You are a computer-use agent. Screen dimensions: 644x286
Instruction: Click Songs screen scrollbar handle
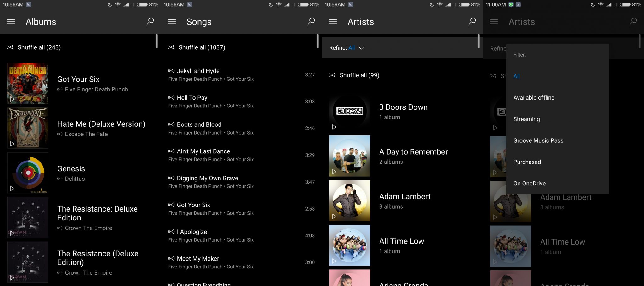pyautogui.click(x=317, y=41)
